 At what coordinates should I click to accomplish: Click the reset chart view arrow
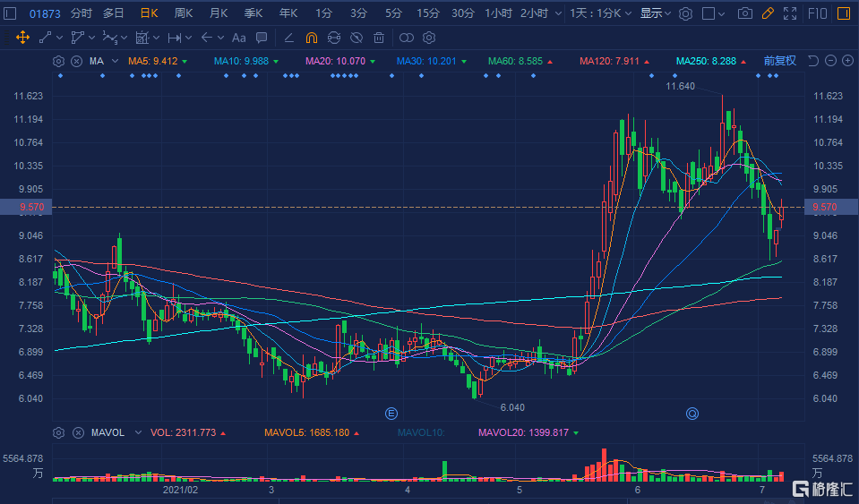tap(813, 61)
